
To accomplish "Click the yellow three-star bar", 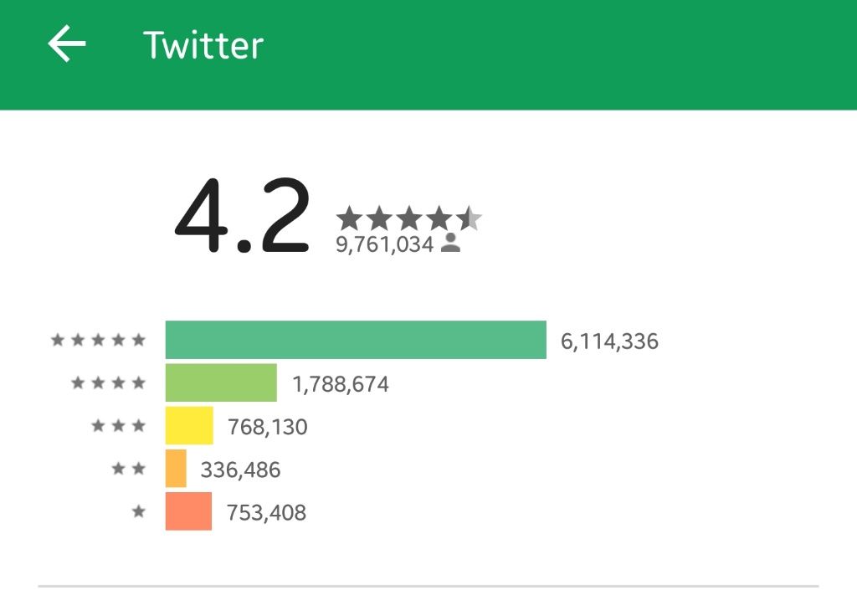I will (189, 425).
